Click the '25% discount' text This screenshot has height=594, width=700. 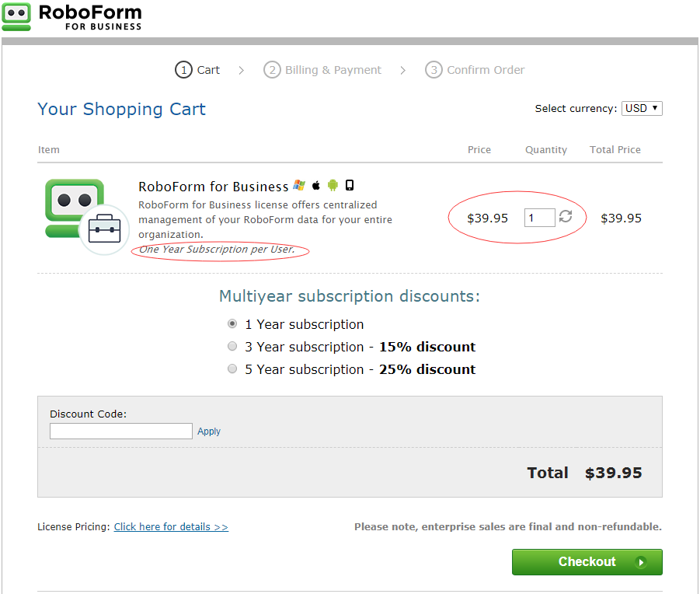427,369
